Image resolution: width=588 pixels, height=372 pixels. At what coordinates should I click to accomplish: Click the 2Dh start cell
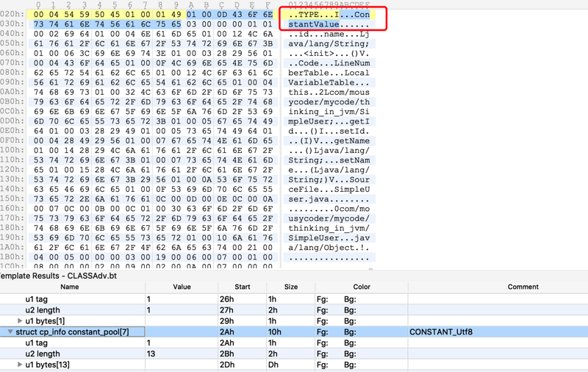point(227,365)
